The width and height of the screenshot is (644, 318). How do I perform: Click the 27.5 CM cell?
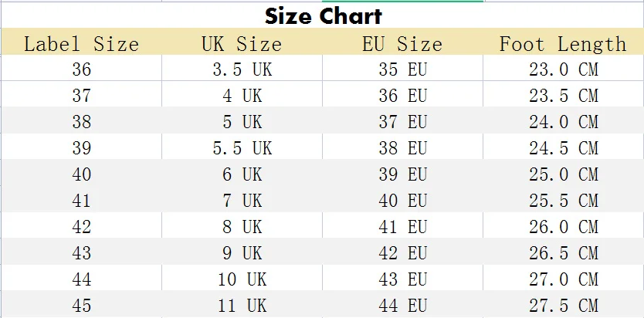(564, 304)
